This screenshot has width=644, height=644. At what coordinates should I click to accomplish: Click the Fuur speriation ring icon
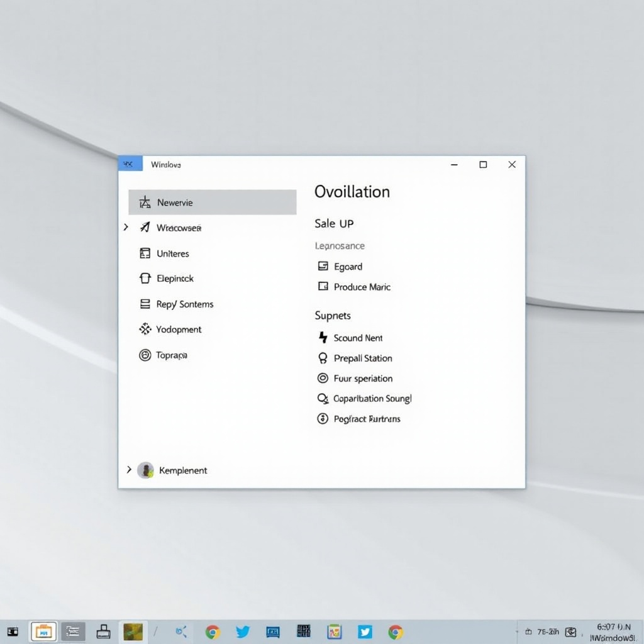click(x=323, y=379)
